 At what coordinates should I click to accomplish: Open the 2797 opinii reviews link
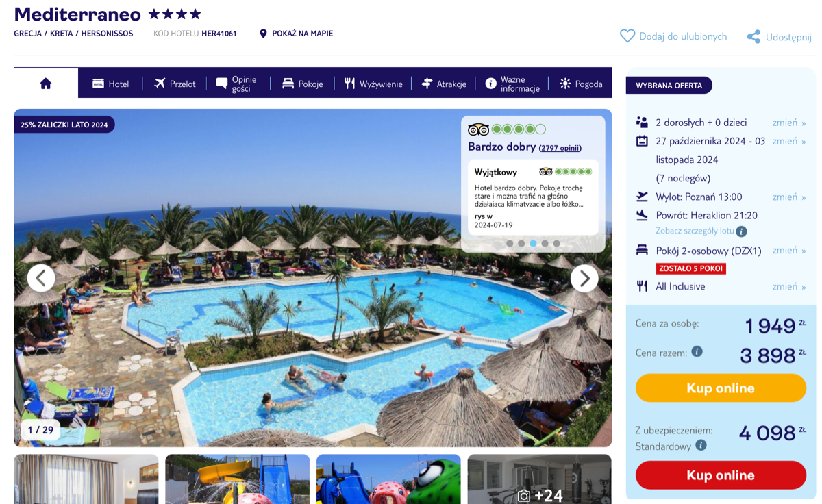[560, 148]
